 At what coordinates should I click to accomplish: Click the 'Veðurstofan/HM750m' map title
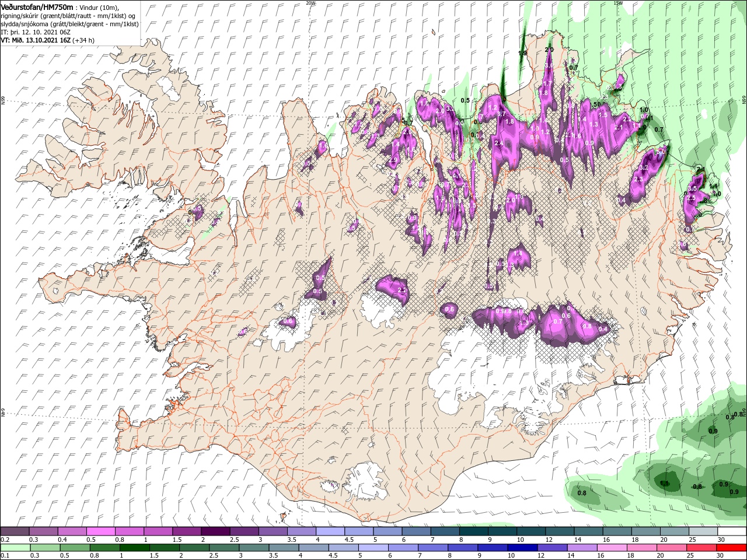coord(37,6)
